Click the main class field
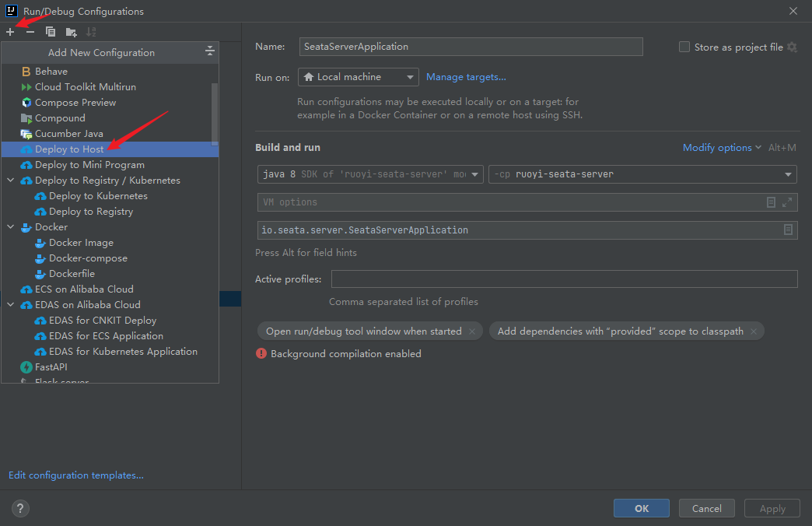The width and height of the screenshot is (812, 526). coord(527,230)
